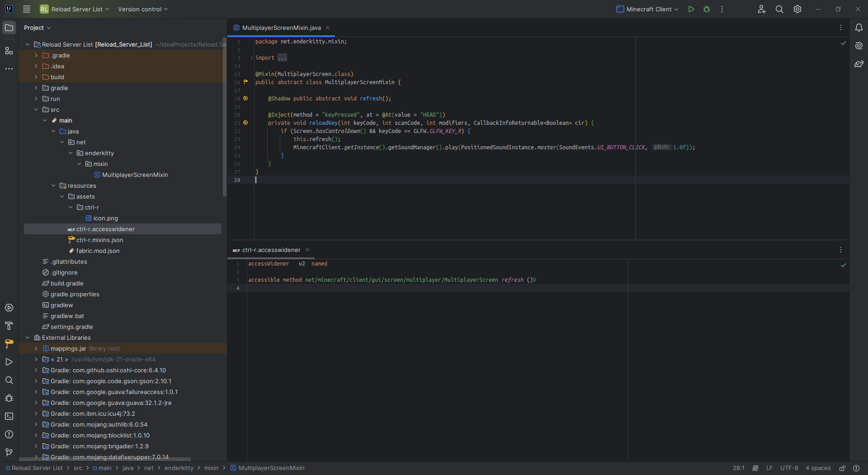Open the Terminal tool window
This screenshot has height=475, width=868.
[9, 416]
